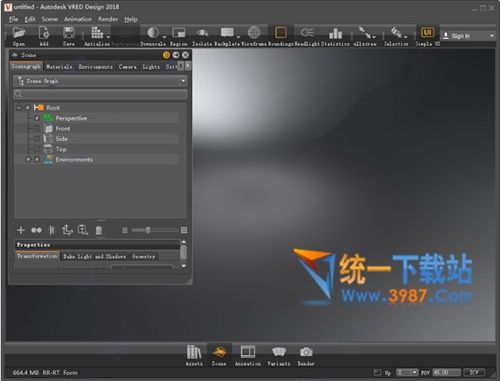Switch to the Materials tab

(59, 67)
